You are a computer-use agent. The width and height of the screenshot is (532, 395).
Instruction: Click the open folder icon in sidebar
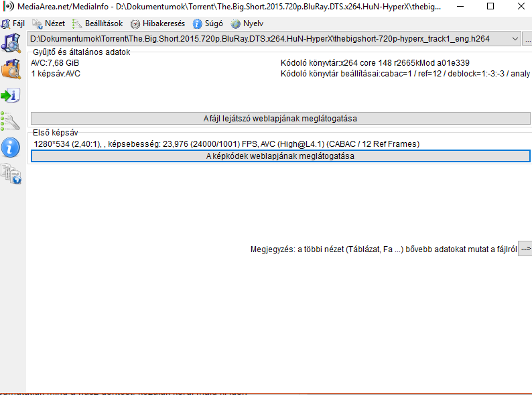[11, 69]
